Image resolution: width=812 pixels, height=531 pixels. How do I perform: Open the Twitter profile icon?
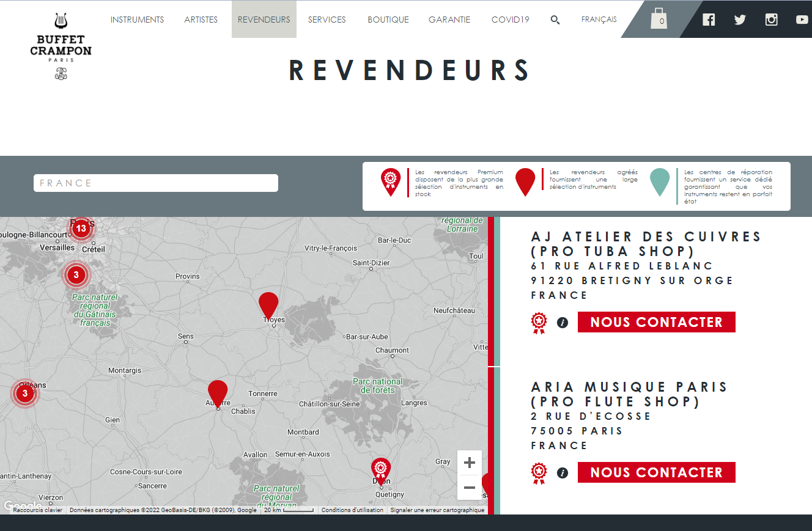pos(740,20)
